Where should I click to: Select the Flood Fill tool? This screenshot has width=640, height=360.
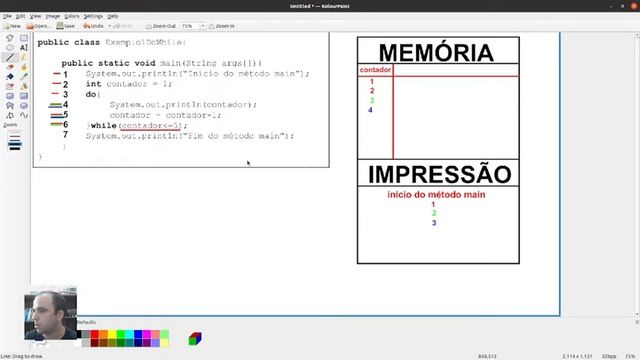click(10, 77)
